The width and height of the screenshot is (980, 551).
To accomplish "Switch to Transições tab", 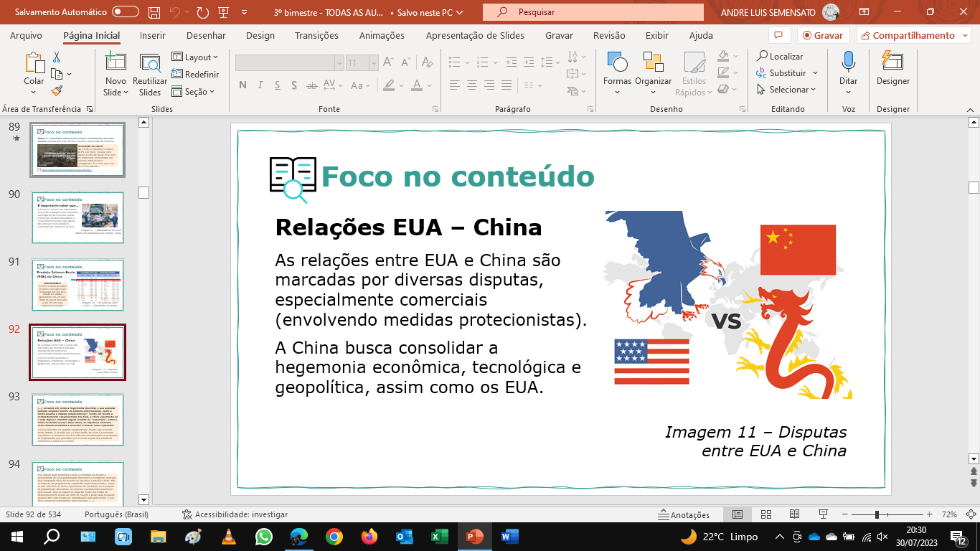I will point(316,35).
